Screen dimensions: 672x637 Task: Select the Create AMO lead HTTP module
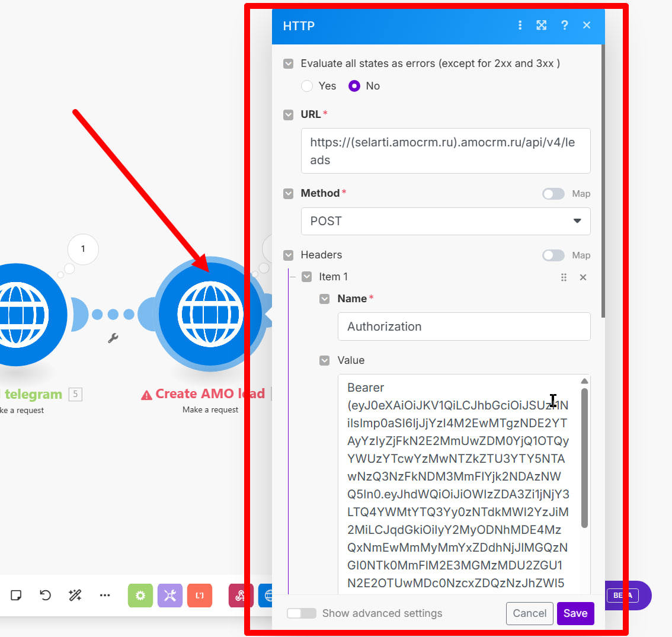210,314
